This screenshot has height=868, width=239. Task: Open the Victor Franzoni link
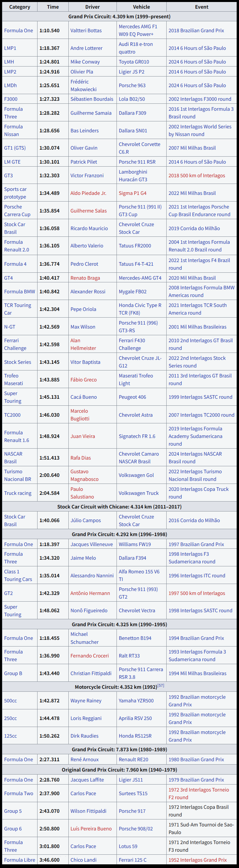pyautogui.click(x=87, y=176)
